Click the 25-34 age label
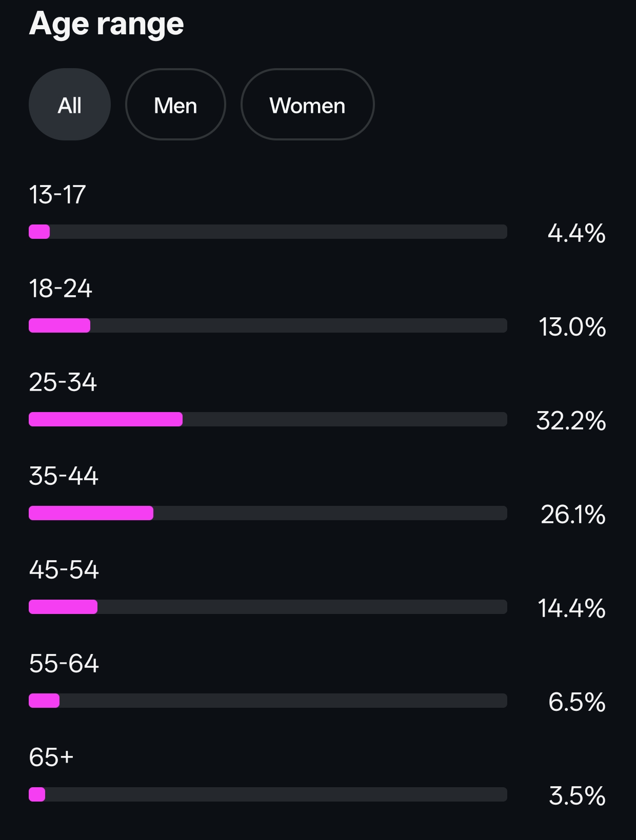This screenshot has height=840, width=636. point(63,382)
